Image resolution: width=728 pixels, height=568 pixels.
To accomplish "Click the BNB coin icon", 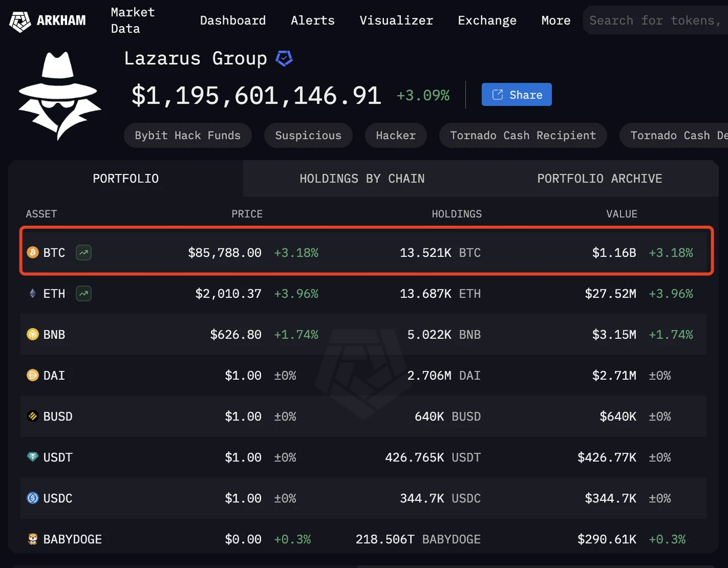I will [33, 334].
